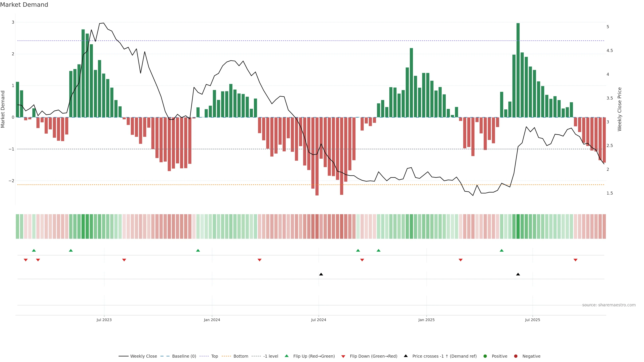Click the green Flip Up triangle in legend
The width and height of the screenshot is (644, 362).
coord(287,356)
